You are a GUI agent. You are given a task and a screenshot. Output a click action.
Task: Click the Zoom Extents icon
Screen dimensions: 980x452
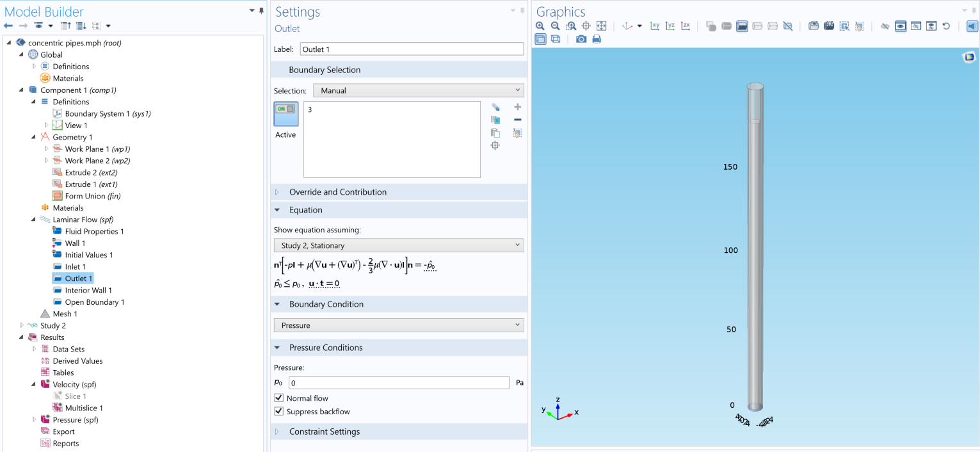tap(601, 26)
